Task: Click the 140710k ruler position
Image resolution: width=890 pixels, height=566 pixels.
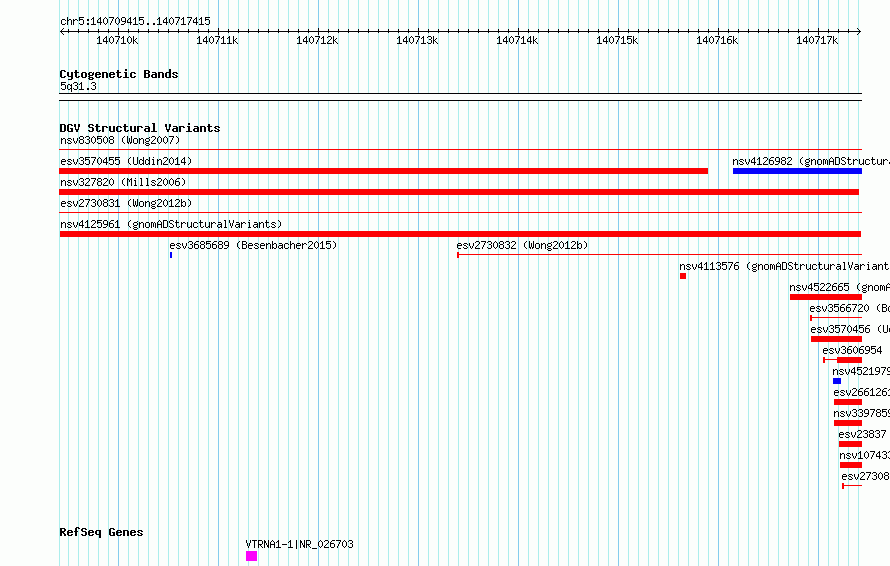Action: coord(117,40)
